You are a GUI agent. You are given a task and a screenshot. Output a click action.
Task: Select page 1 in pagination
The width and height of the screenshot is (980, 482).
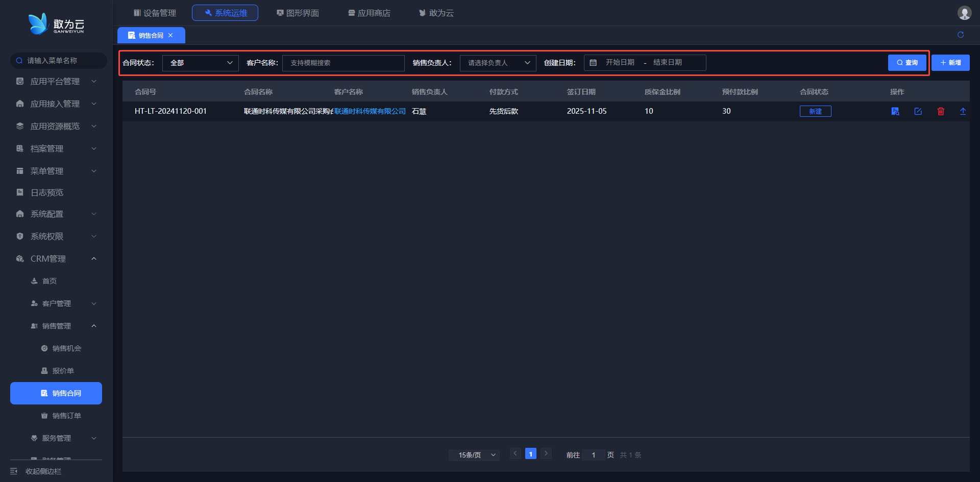[x=531, y=453]
